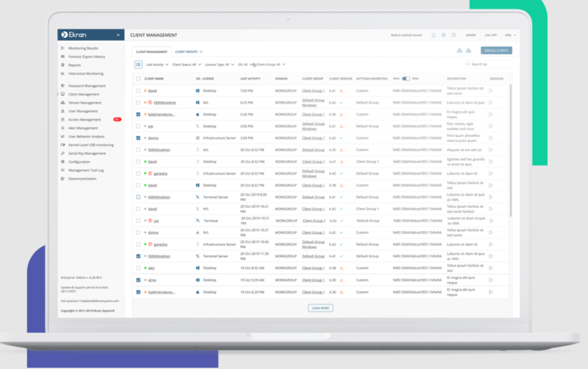The height and width of the screenshot is (369, 588).
Task: Click the Kernel-Level USB monitoring icon
Action: 62,145
